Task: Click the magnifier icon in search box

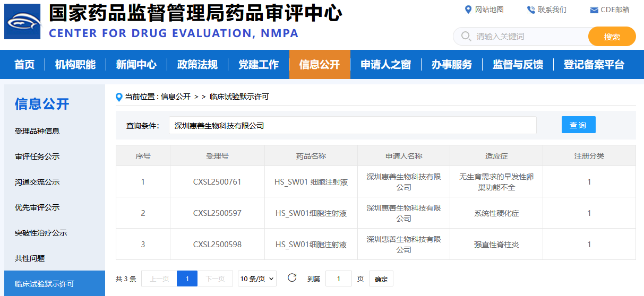Action: coord(466,37)
